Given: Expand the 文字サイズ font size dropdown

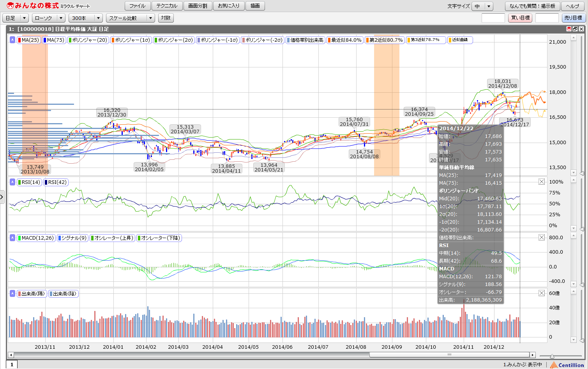Looking at the screenshot, I should pyautogui.click(x=482, y=6).
